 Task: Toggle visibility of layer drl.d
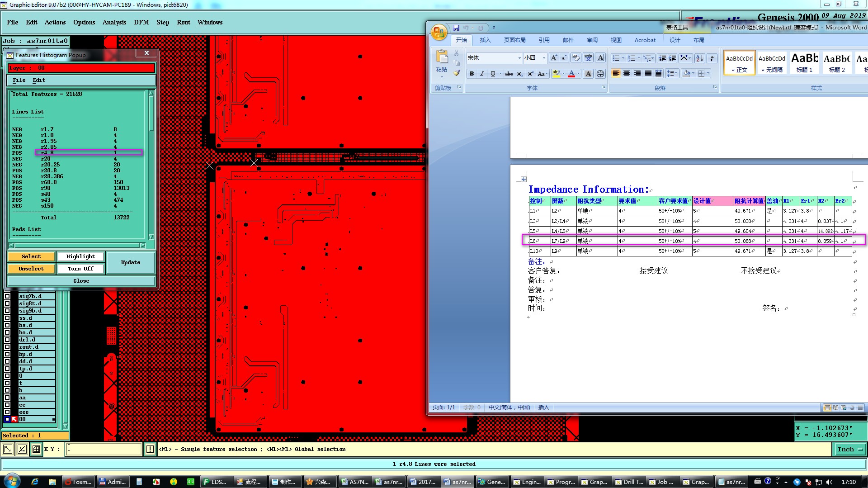pyautogui.click(x=7, y=340)
